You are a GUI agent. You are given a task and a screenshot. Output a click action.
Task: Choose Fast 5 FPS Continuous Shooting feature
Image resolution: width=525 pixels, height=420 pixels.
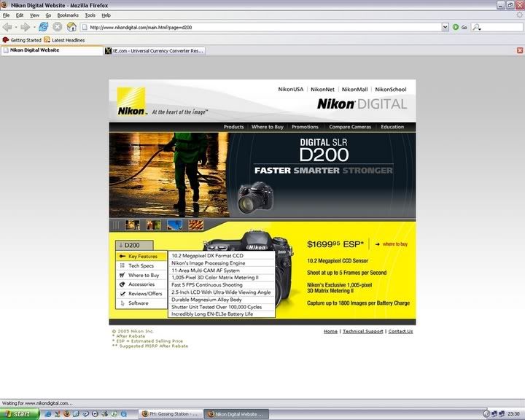pyautogui.click(x=222, y=285)
